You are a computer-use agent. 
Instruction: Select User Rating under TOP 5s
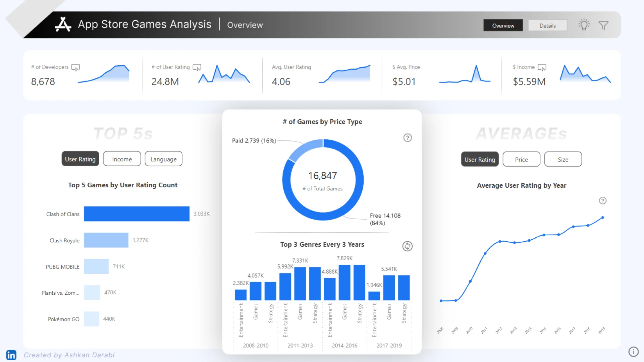pos(80,159)
